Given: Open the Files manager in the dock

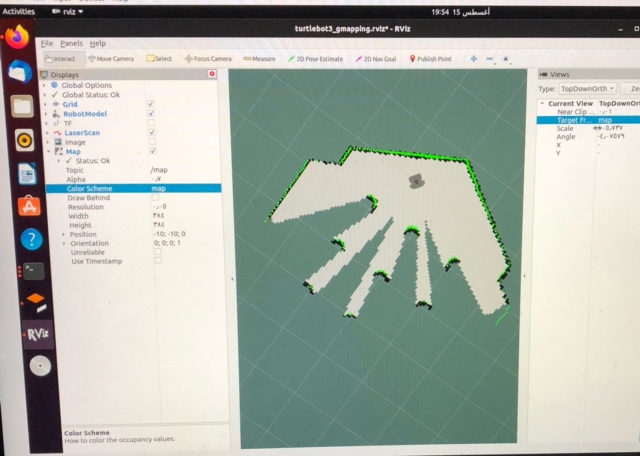Looking at the screenshot, I should point(22,107).
